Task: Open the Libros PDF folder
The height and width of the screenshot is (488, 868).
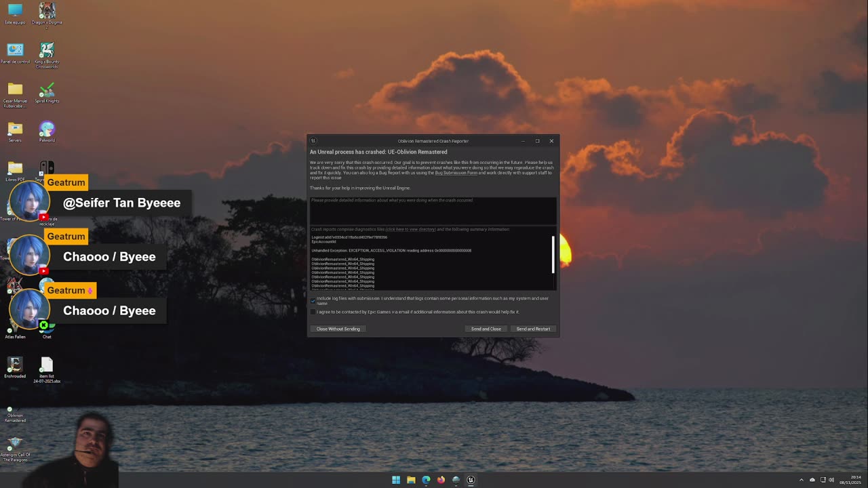Action: [15, 171]
